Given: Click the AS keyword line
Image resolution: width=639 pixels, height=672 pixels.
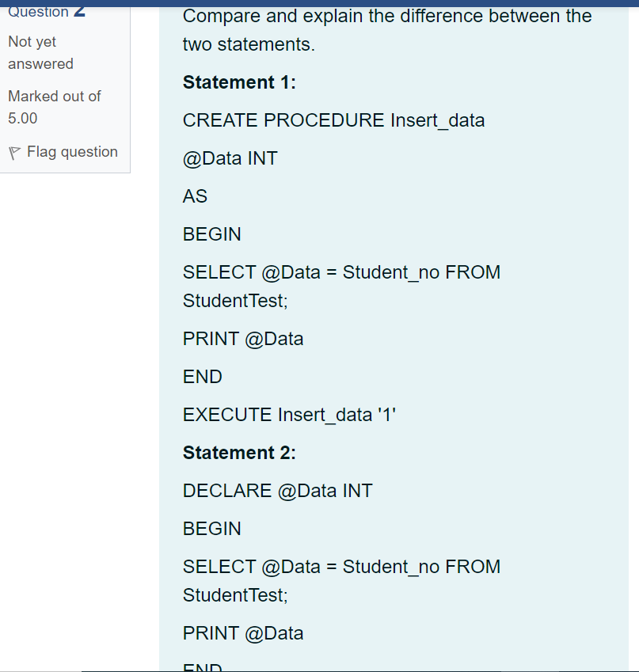Looking at the screenshot, I should pyautogui.click(x=194, y=196).
